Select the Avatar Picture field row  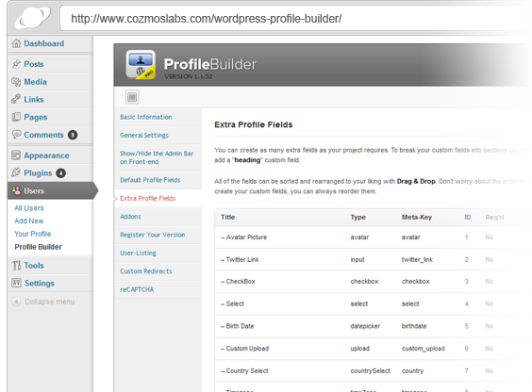(370, 237)
